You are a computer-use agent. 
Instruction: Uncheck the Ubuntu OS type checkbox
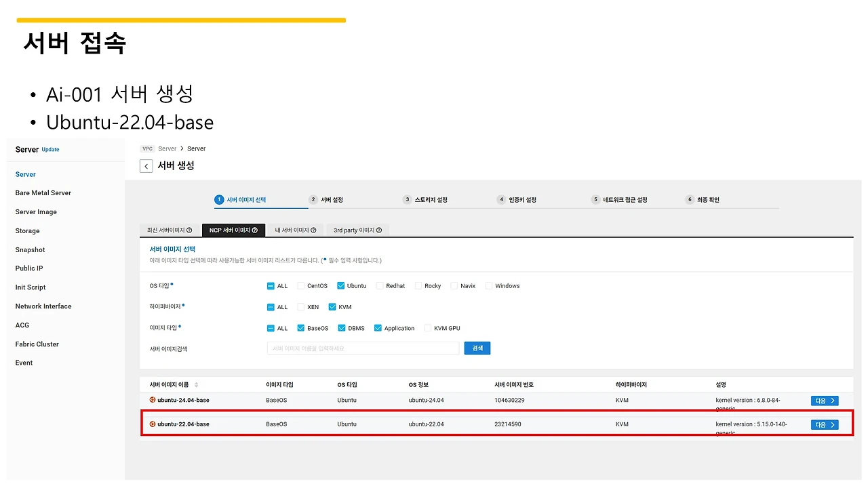tap(341, 286)
